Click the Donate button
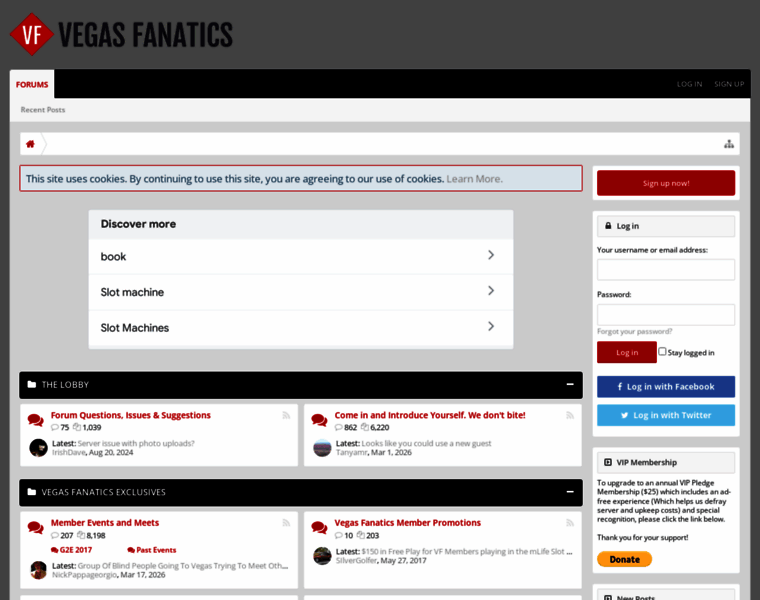Viewport: 760px width, 600px height. point(624,559)
